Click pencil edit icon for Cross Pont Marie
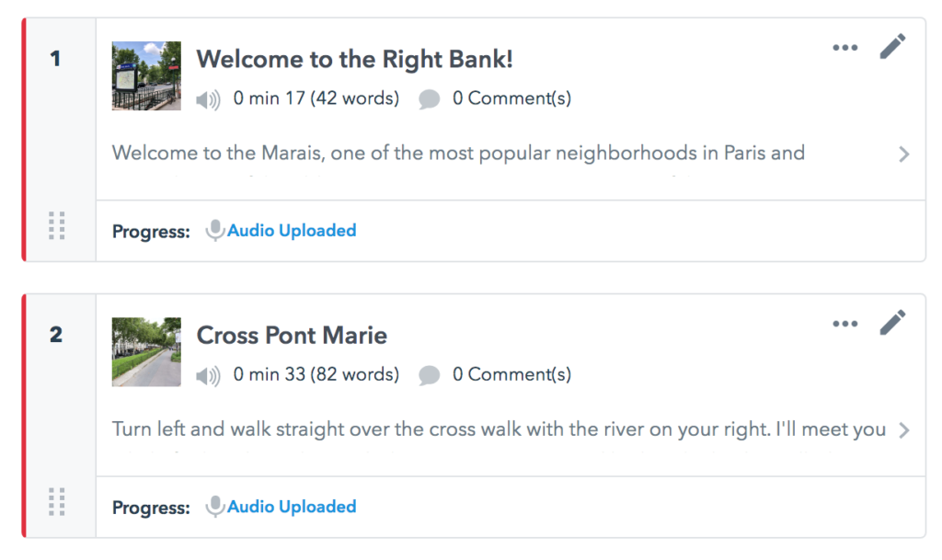Image resolution: width=942 pixels, height=560 pixels. (892, 323)
